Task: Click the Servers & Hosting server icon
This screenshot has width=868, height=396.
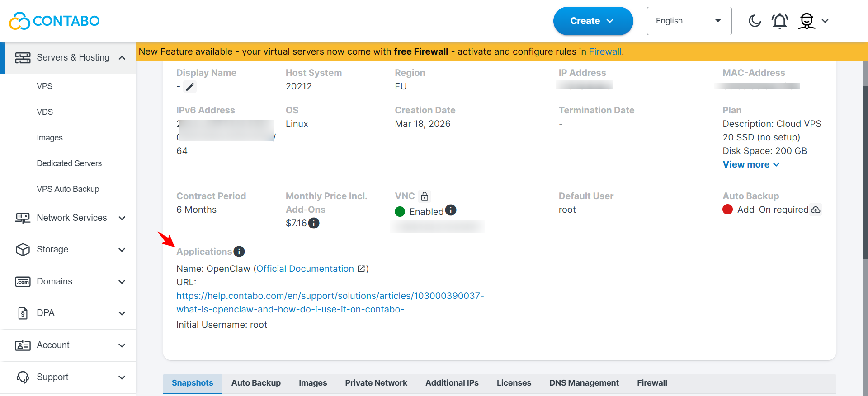Action: (x=23, y=58)
